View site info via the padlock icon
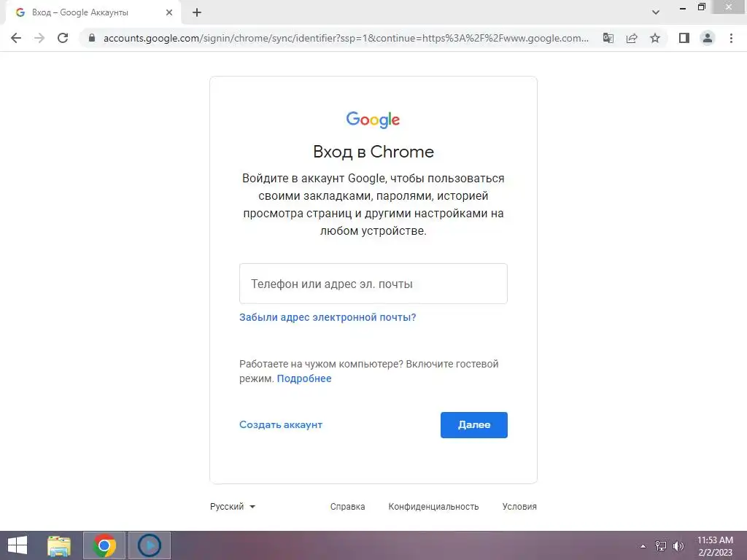 (92, 38)
